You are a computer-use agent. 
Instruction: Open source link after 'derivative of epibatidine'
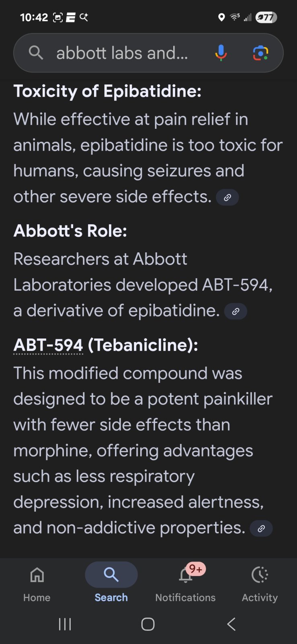point(236,311)
